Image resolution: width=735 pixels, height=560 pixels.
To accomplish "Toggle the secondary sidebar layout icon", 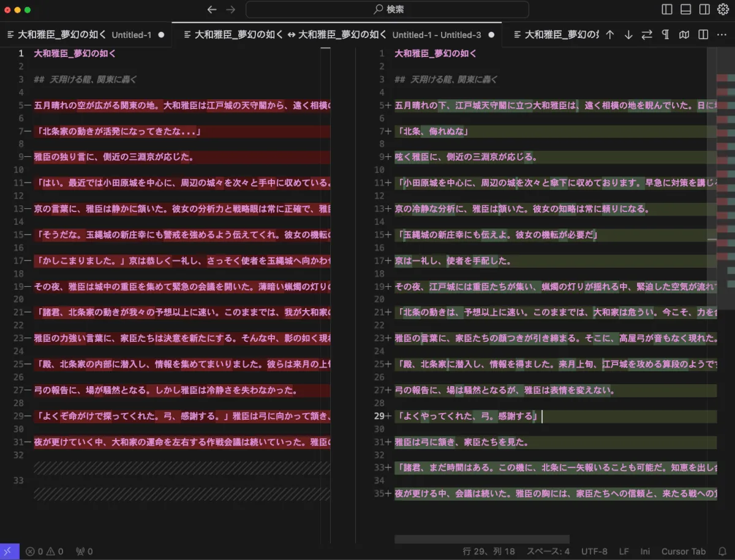I will [x=704, y=10].
